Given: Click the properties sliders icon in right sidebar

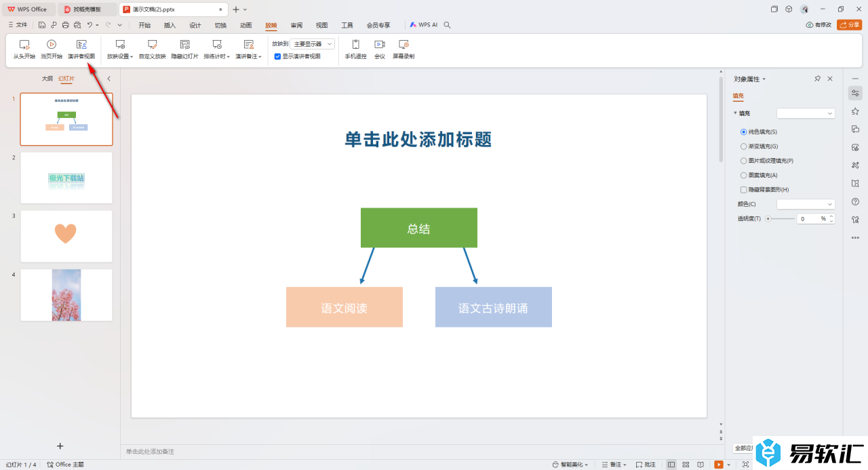Looking at the screenshot, I should pos(855,93).
